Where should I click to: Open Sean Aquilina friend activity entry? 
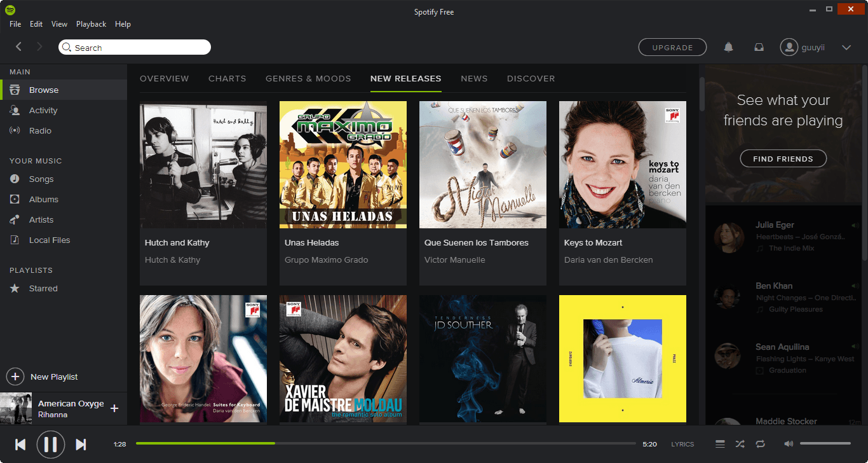[784, 358]
